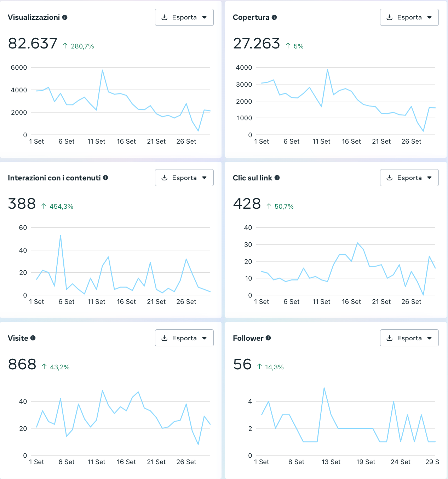The height and width of the screenshot is (479, 448).
Task: Open info tooltip for Interazioni con i contenuti
Action: click(105, 178)
